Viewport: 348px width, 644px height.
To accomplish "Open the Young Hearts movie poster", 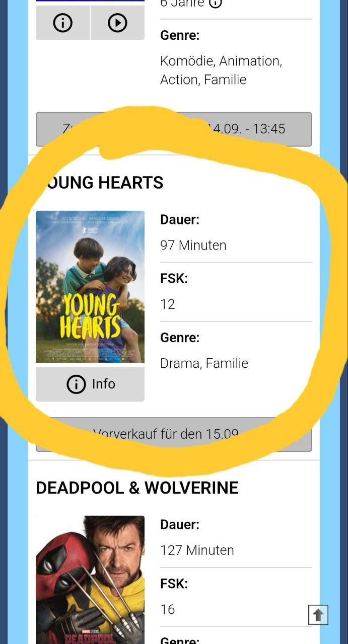I will click(x=90, y=287).
